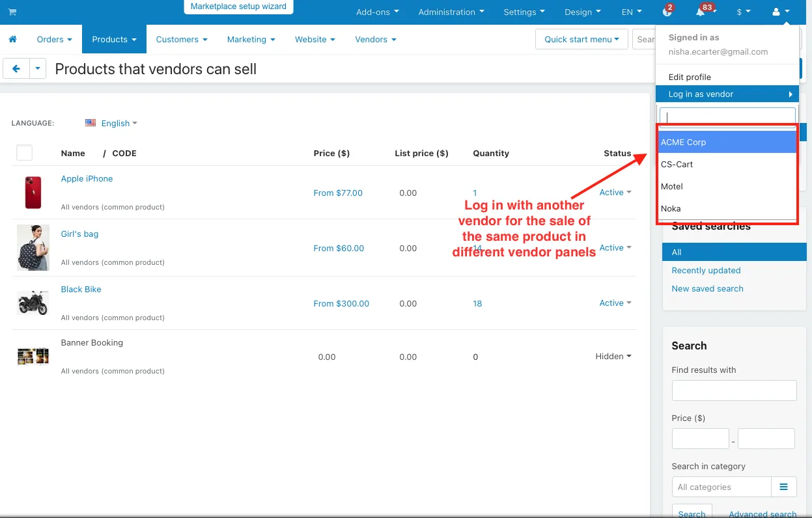Focus the Find results with input field
Viewport: 812px width, 518px height.
pyautogui.click(x=734, y=390)
